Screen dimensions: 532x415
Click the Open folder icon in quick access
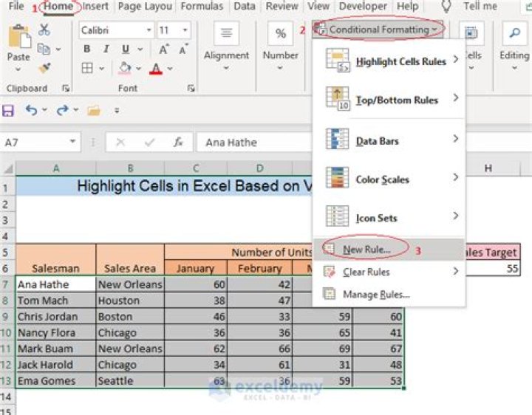click(94, 110)
